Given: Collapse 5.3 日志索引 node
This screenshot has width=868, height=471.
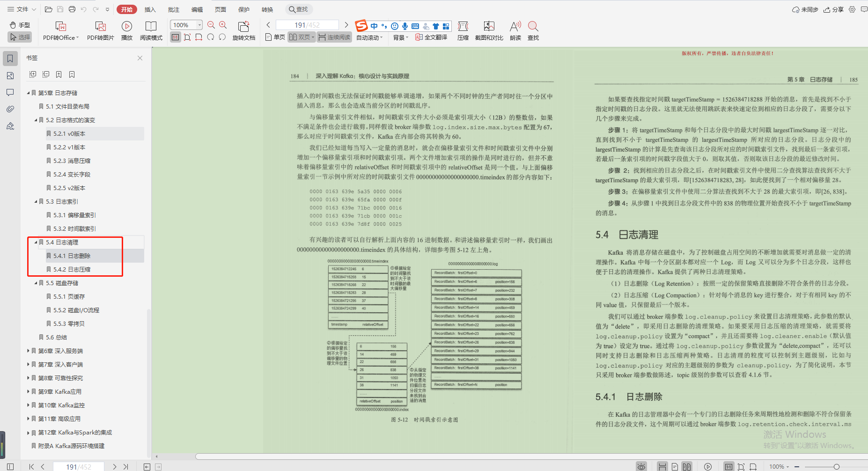Looking at the screenshot, I should pos(36,202).
